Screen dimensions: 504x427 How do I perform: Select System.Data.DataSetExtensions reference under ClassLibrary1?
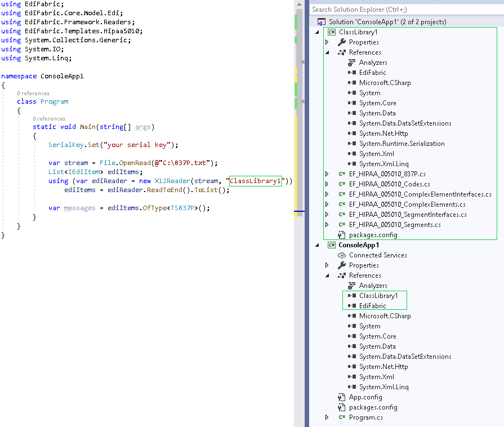405,123
